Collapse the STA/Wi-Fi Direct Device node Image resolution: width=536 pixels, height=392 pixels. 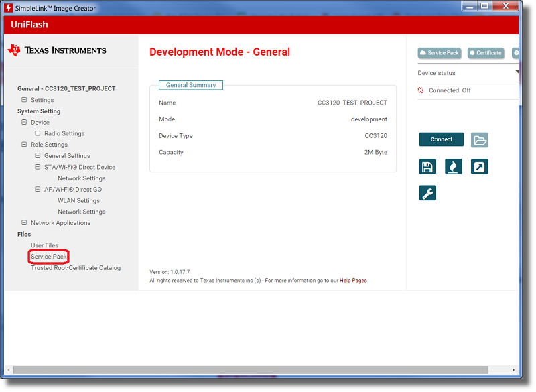coord(38,167)
